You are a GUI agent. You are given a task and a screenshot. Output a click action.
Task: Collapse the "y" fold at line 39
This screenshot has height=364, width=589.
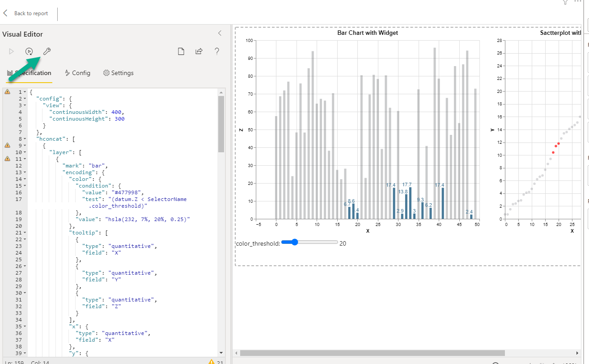point(25,353)
